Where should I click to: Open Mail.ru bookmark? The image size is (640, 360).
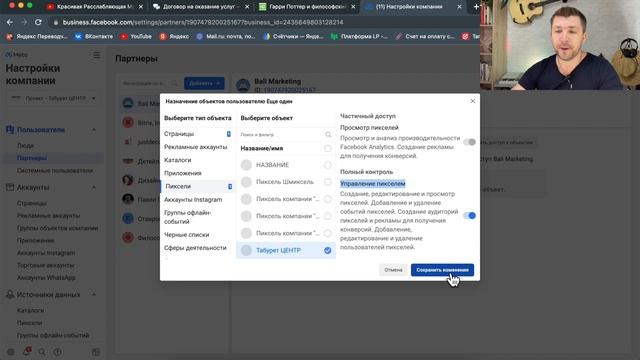(226, 36)
